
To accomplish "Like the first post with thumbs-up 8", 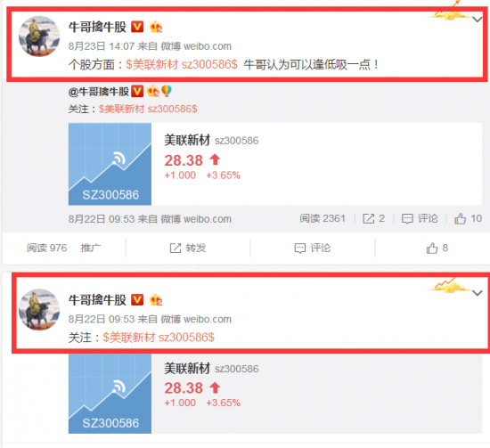I will click(x=437, y=248).
